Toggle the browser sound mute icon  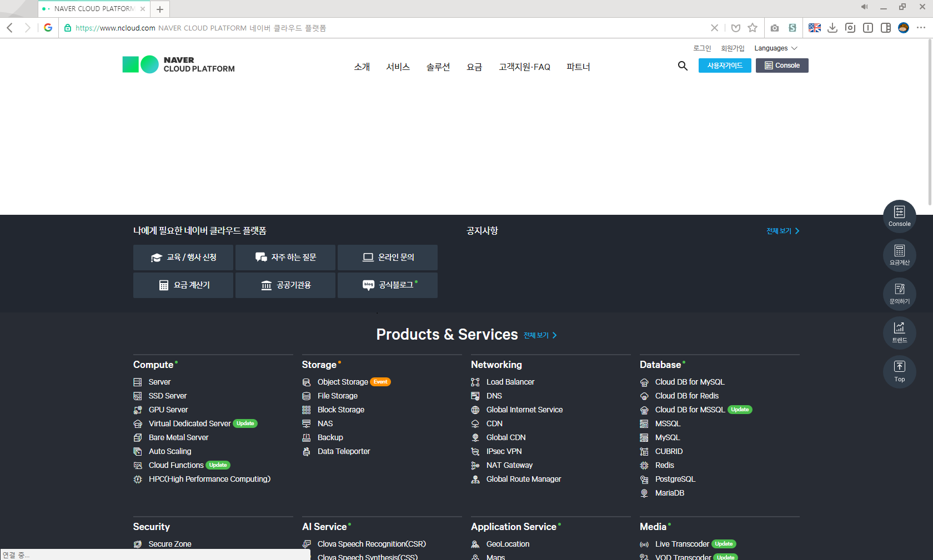point(864,7)
